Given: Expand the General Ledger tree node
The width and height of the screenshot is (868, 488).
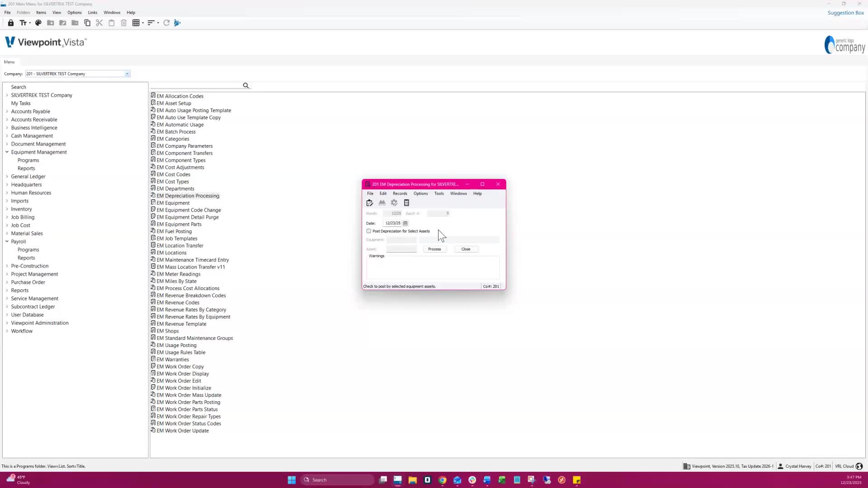Looking at the screenshot, I should coord(7,176).
